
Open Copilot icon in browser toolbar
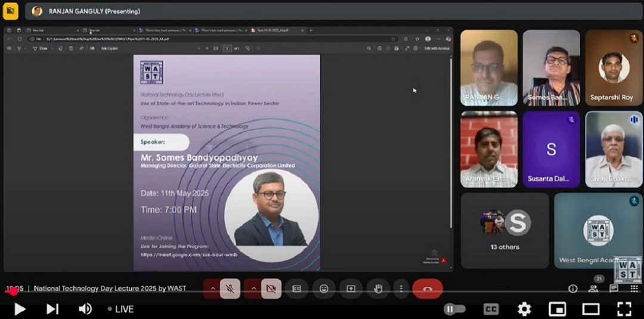(x=448, y=39)
